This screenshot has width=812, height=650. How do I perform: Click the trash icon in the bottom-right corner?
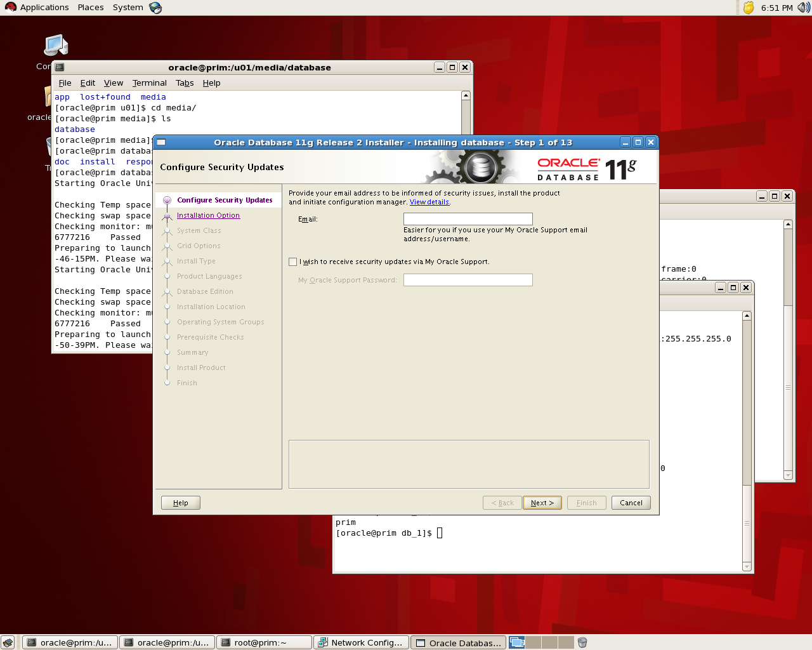[582, 642]
